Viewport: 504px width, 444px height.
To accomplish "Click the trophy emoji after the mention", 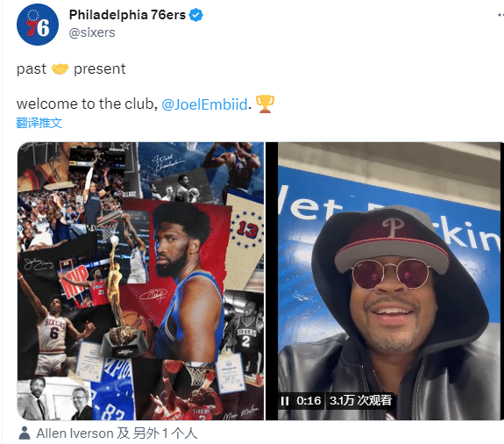I will click(x=265, y=104).
